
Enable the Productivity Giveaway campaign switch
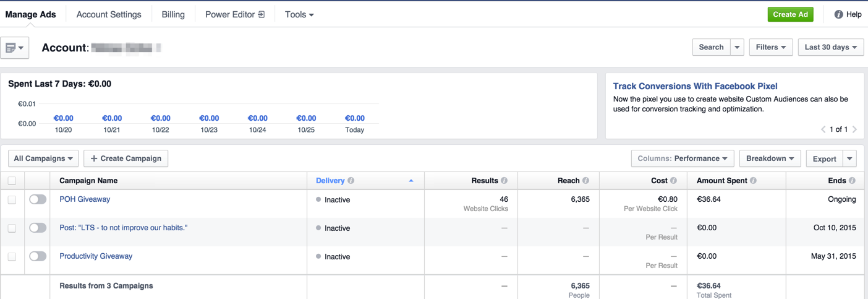[x=38, y=256]
